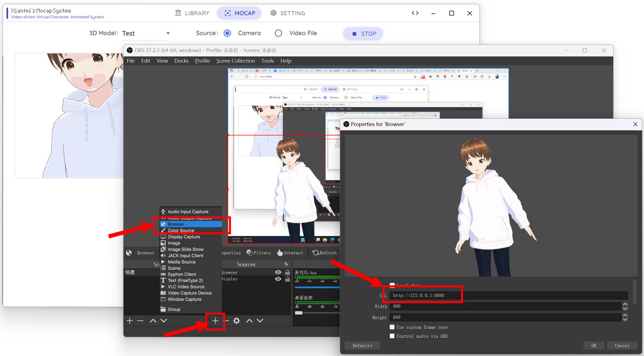The height and width of the screenshot is (356, 644).
Task: Toggle the lock on Display source
Action: pyautogui.click(x=287, y=279)
